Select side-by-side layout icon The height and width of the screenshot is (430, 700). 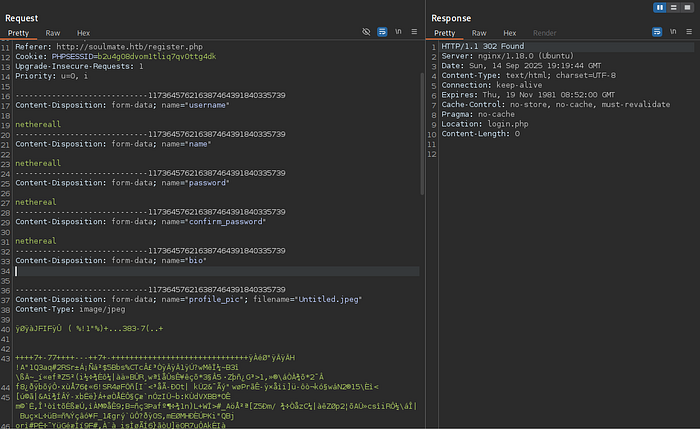click(x=659, y=8)
